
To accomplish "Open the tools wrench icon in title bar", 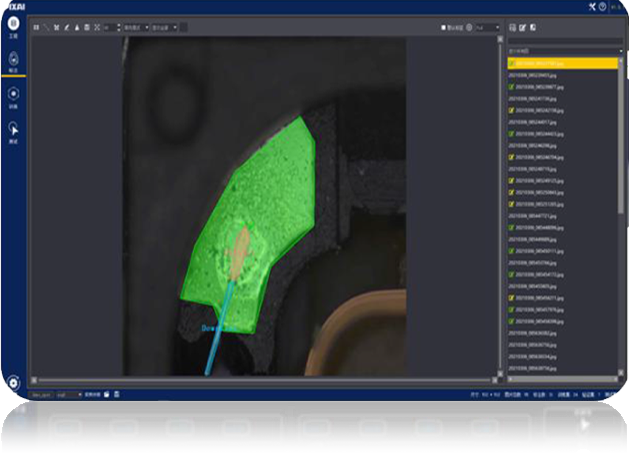I will point(592,7).
